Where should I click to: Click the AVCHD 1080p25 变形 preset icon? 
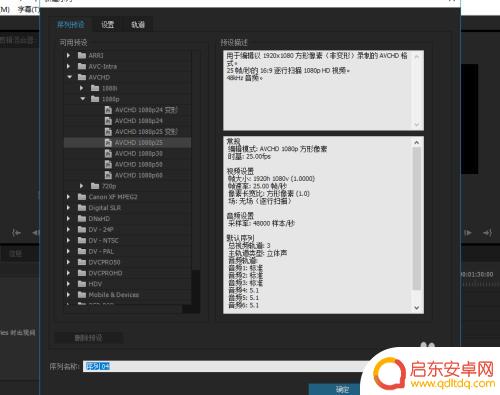(x=108, y=132)
